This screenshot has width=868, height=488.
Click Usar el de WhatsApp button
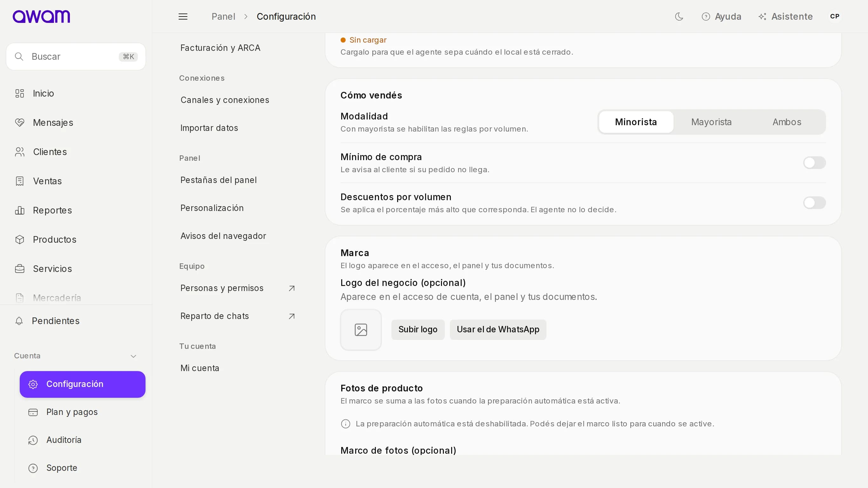[x=498, y=329]
